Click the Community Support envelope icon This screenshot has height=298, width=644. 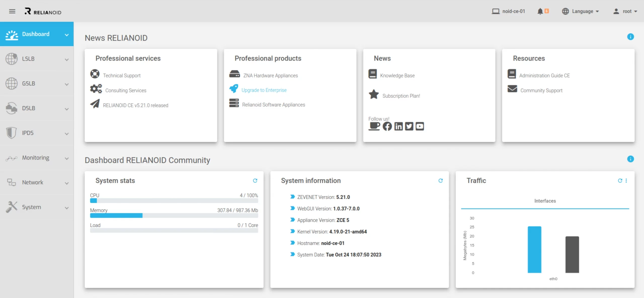(512, 89)
